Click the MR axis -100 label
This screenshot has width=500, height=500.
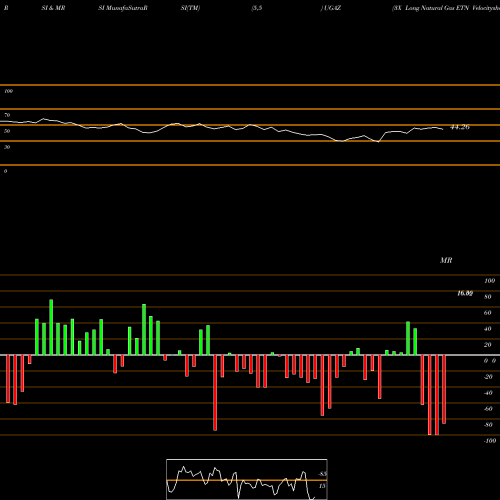click(x=490, y=441)
